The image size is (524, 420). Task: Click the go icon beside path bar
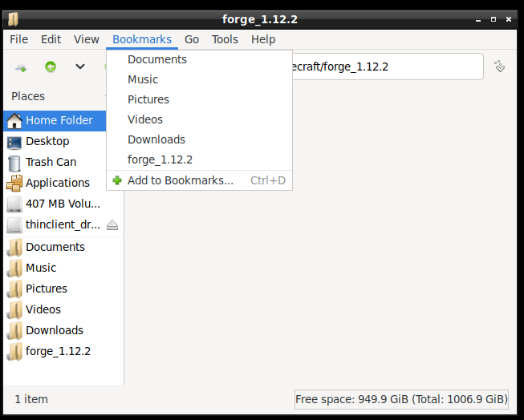coord(500,67)
